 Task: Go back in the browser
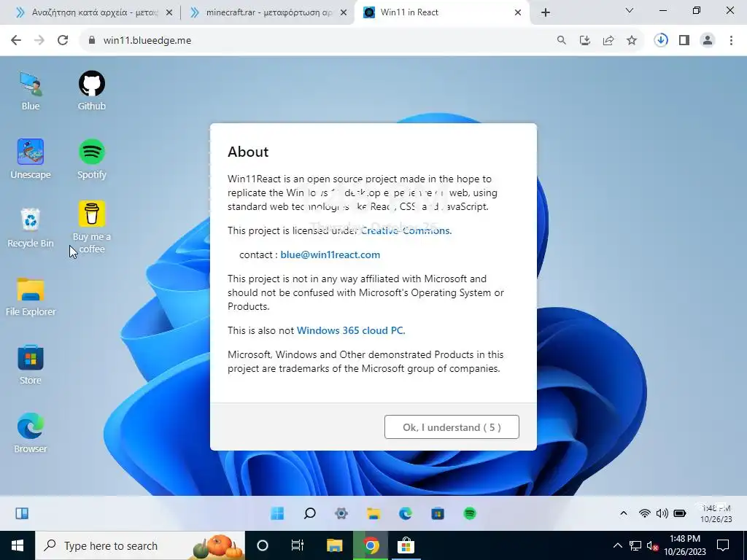16,41
